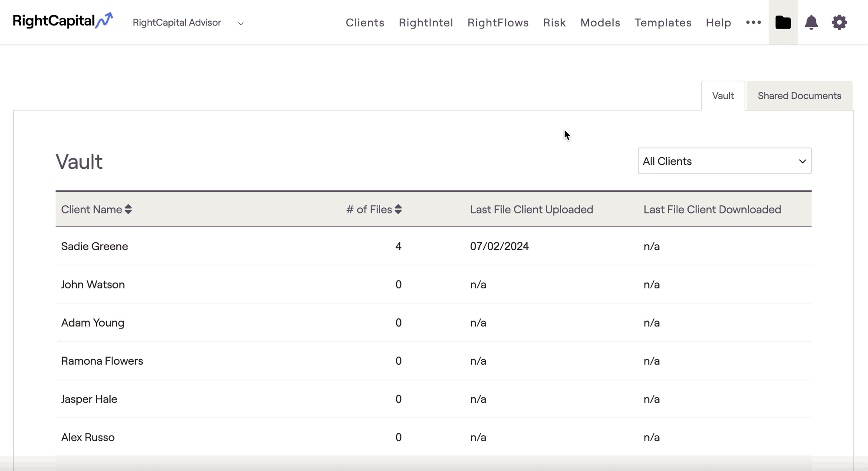Click the RightCapital logo
Viewport: 868px width, 471px height.
click(x=62, y=21)
